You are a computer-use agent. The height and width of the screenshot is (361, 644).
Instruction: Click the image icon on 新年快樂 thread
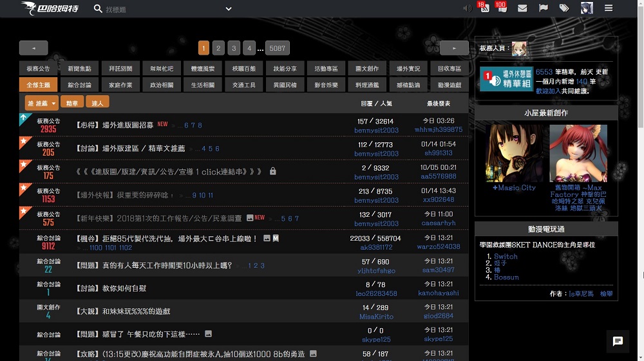tap(250, 218)
